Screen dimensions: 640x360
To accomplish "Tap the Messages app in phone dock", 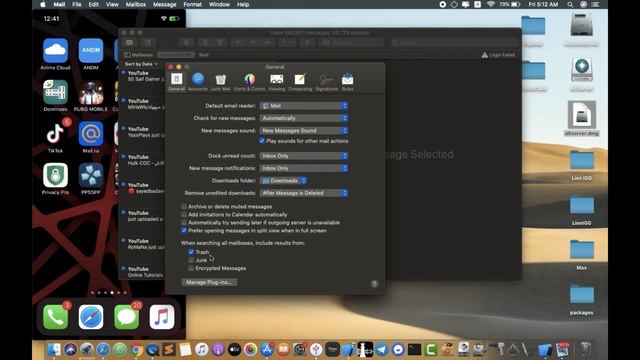I will tap(126, 317).
